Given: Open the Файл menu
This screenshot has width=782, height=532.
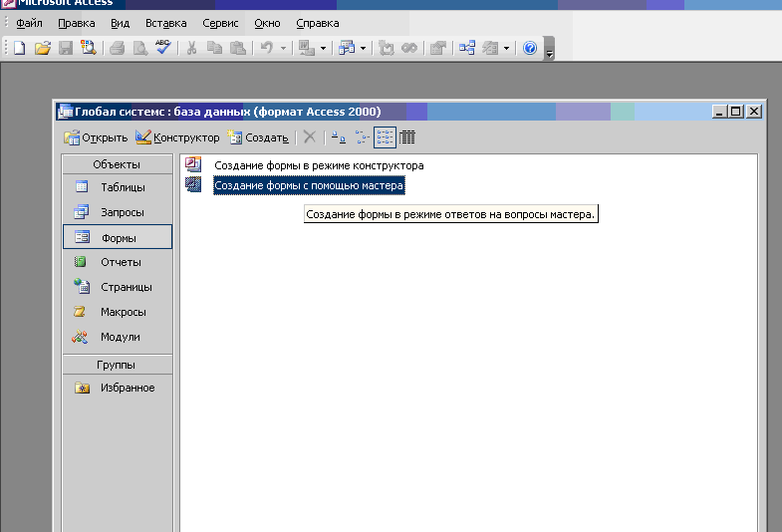Looking at the screenshot, I should click(29, 24).
